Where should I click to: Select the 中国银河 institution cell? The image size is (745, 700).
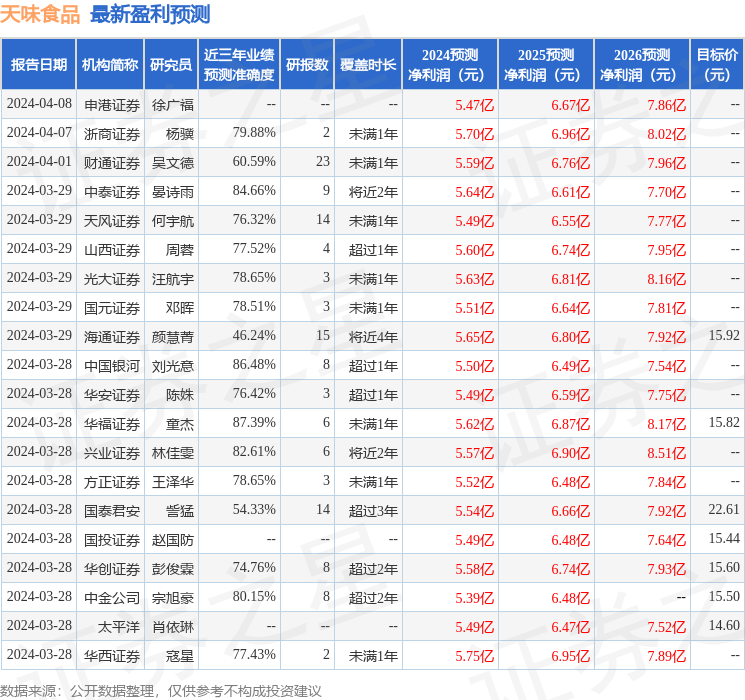click(112, 366)
